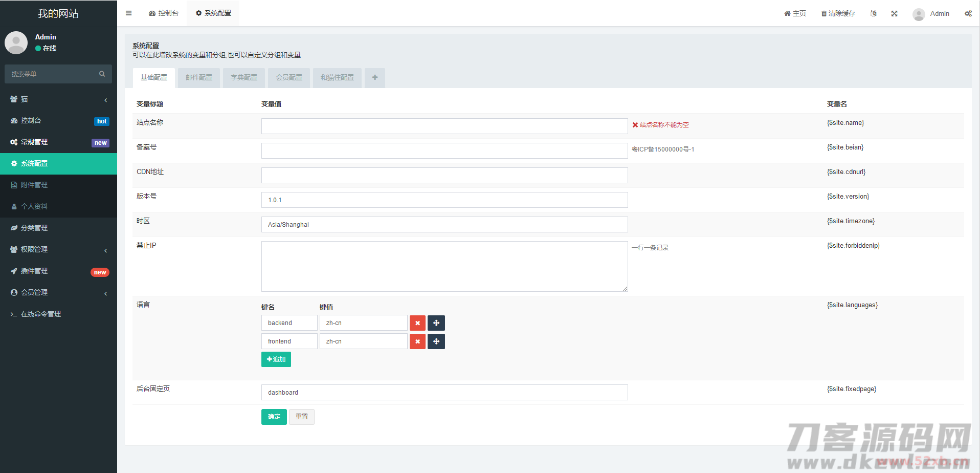980x473 pixels.
Task: Click the 确定 submit button
Action: (274, 417)
